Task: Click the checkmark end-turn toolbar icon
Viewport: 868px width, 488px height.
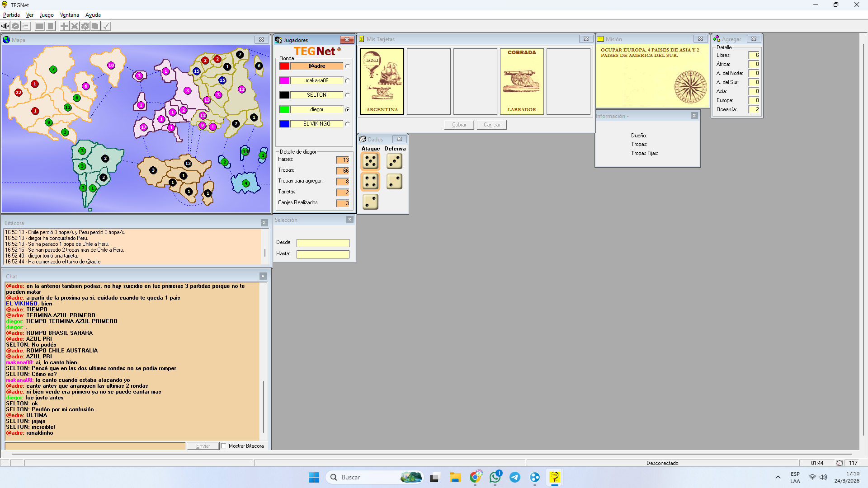Action: (x=106, y=26)
